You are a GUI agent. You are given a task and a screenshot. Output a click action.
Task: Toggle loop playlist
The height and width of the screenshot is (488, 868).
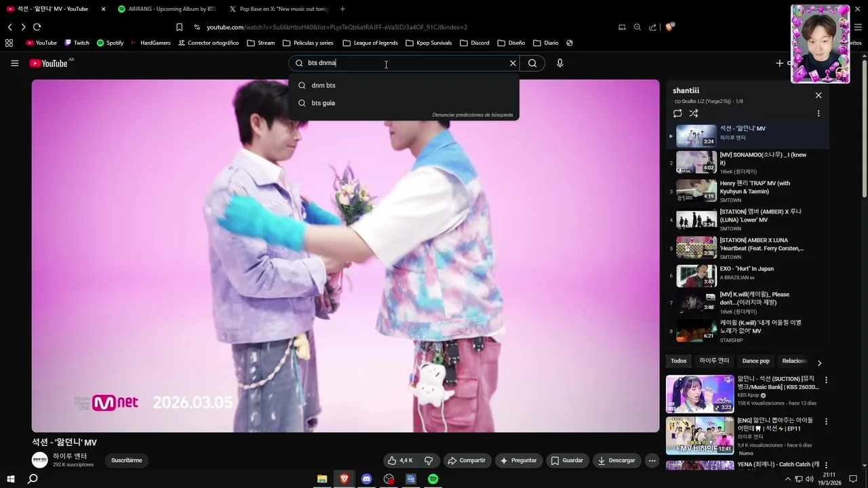(677, 113)
